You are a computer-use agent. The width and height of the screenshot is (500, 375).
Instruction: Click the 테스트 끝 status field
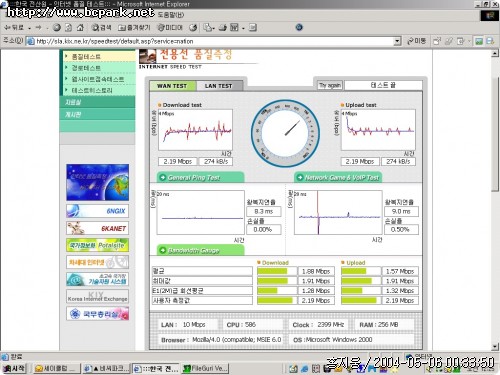click(x=383, y=85)
